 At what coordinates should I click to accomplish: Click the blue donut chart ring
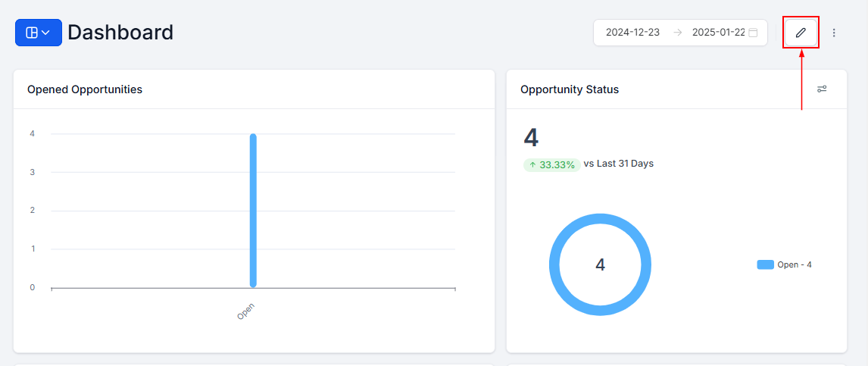coord(600,264)
